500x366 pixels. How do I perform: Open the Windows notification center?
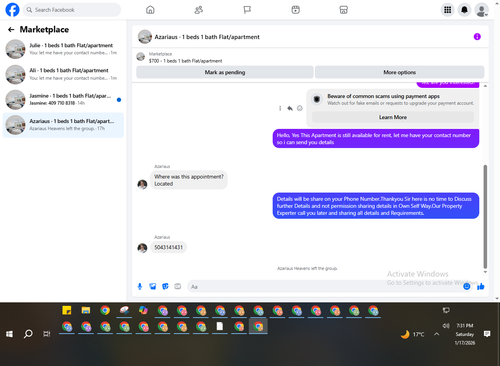pyautogui.click(x=487, y=334)
